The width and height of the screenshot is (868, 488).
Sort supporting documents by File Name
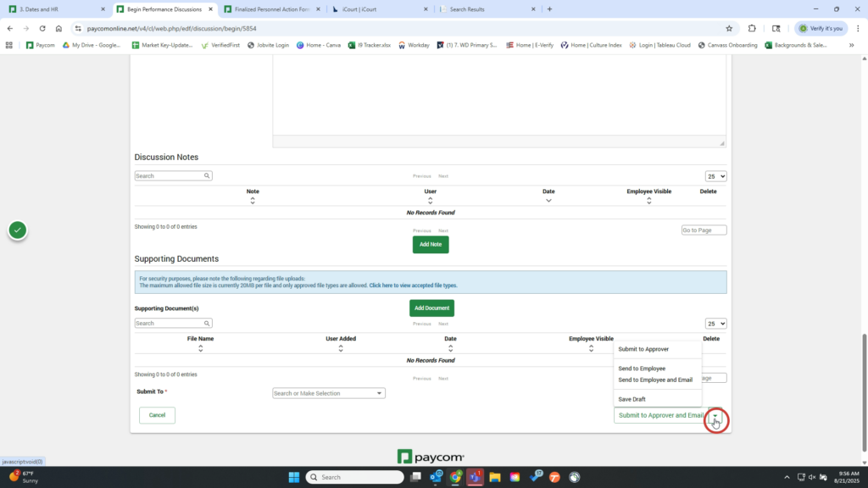point(200,347)
